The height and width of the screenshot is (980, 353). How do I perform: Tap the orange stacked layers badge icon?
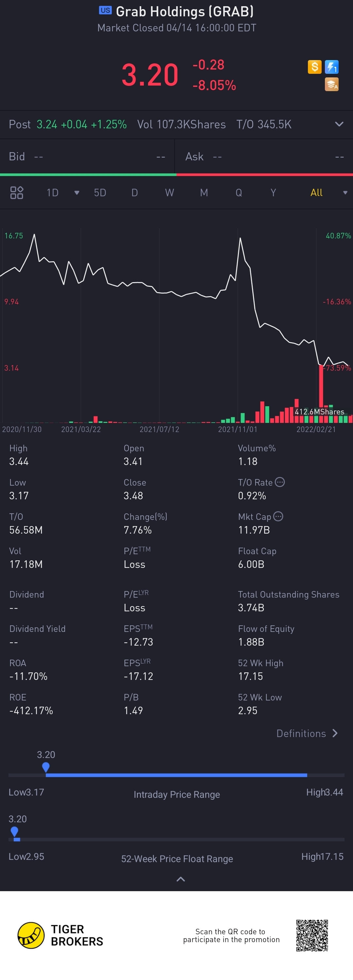(332, 85)
